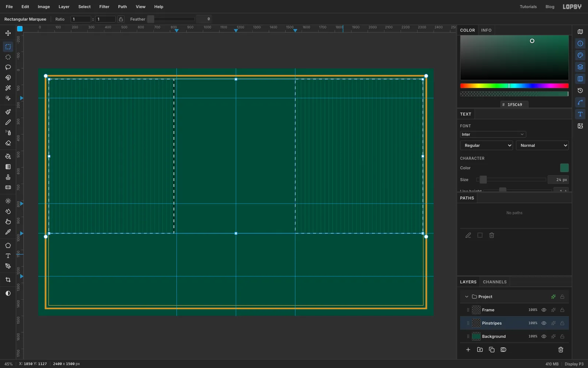Select the Gradient tool
The image size is (588, 368).
coord(8,167)
